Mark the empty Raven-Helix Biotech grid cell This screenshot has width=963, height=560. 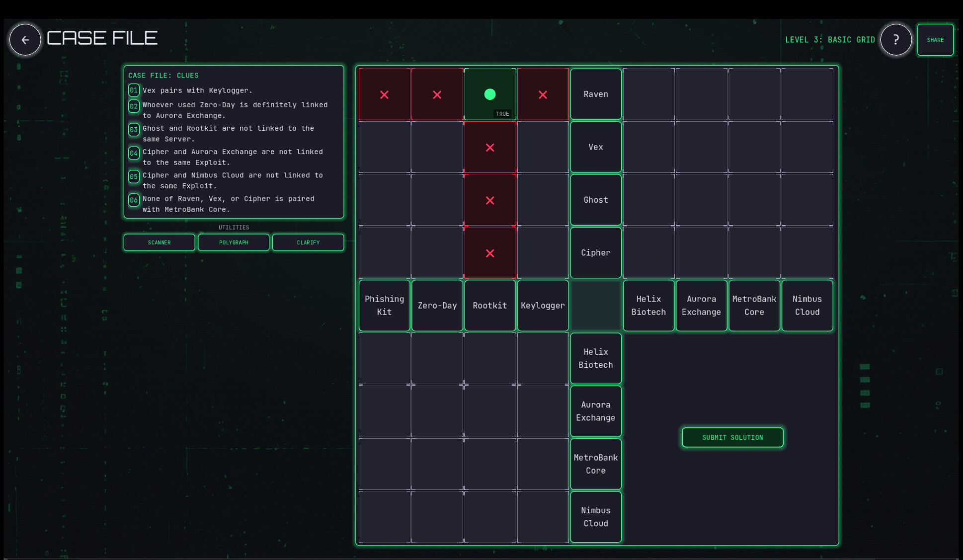pyautogui.click(x=648, y=94)
